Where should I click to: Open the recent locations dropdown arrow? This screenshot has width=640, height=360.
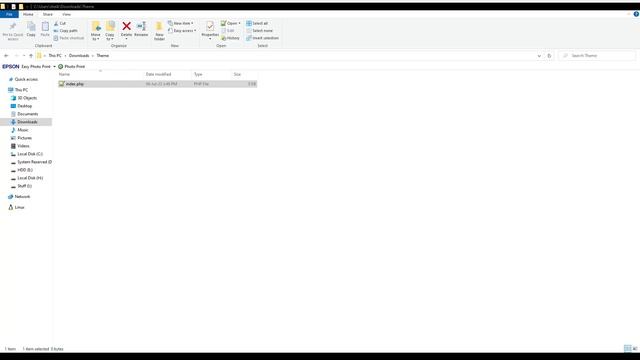pyautogui.click(x=24, y=56)
